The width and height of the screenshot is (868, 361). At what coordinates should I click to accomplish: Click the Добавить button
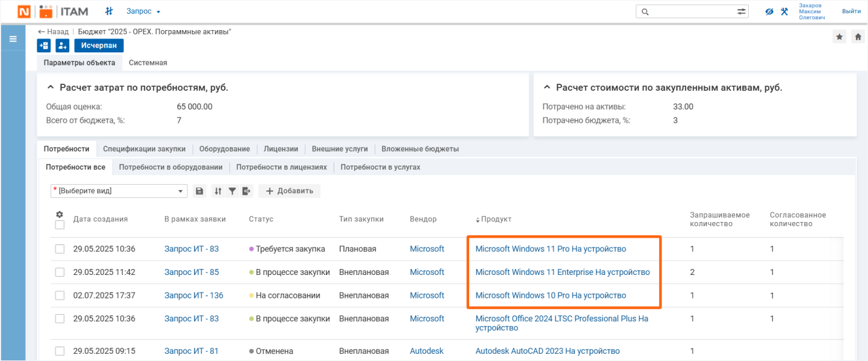point(290,191)
